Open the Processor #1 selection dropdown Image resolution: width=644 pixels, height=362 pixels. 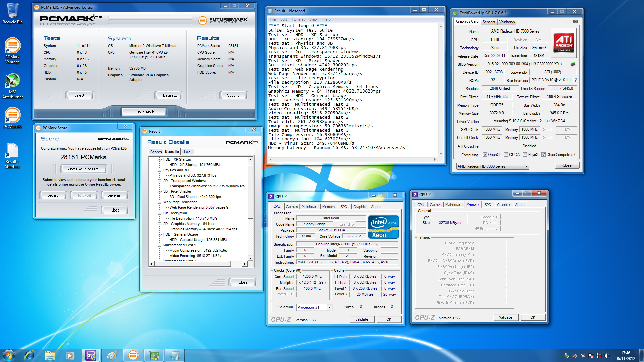pos(314,307)
